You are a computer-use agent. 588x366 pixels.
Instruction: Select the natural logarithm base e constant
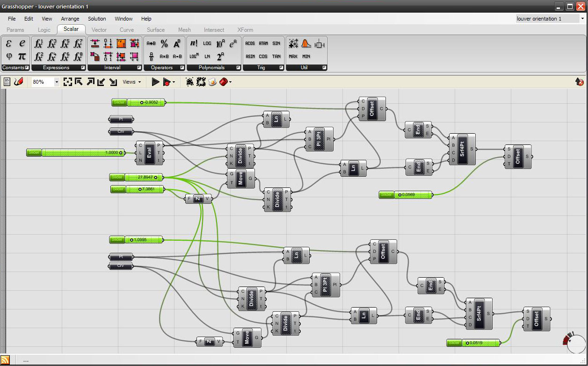(x=22, y=43)
